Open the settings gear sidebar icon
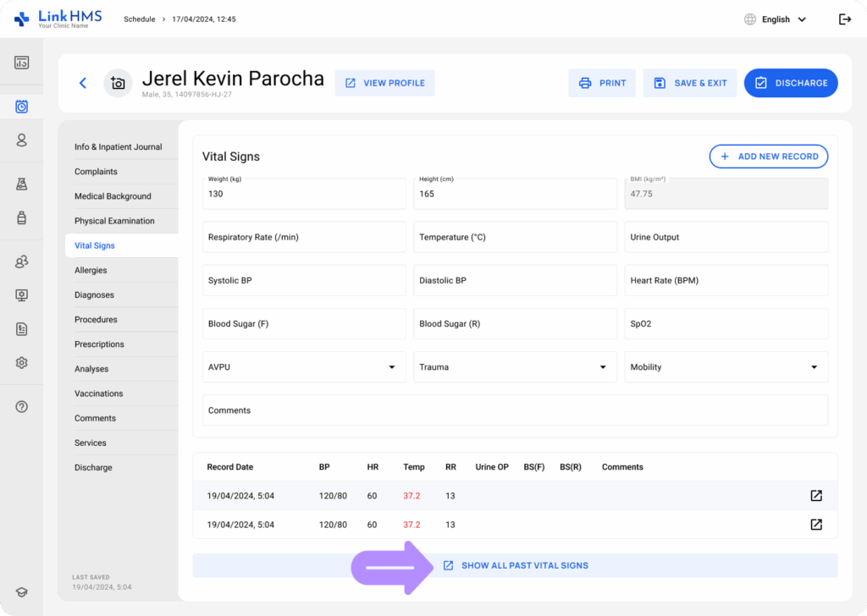This screenshot has width=867, height=616. [21, 363]
